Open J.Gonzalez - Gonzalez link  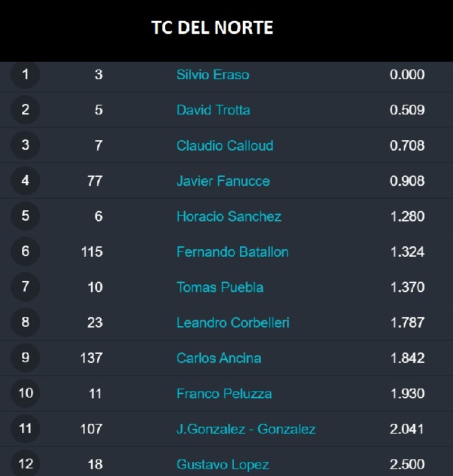click(x=246, y=429)
